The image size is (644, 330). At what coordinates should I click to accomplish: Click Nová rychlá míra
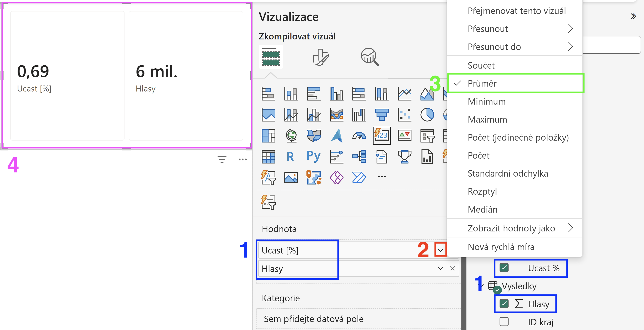(x=515, y=247)
